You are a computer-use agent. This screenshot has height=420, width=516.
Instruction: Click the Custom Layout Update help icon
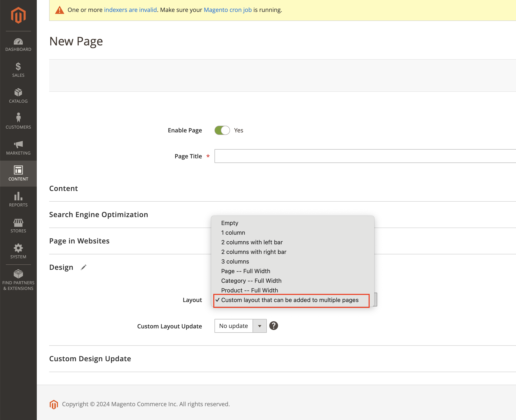pyautogui.click(x=273, y=326)
